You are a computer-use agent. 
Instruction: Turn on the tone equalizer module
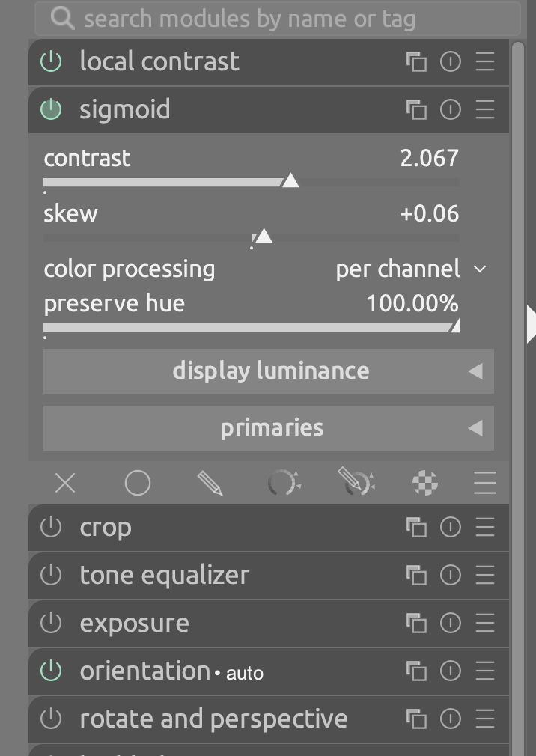(x=51, y=576)
